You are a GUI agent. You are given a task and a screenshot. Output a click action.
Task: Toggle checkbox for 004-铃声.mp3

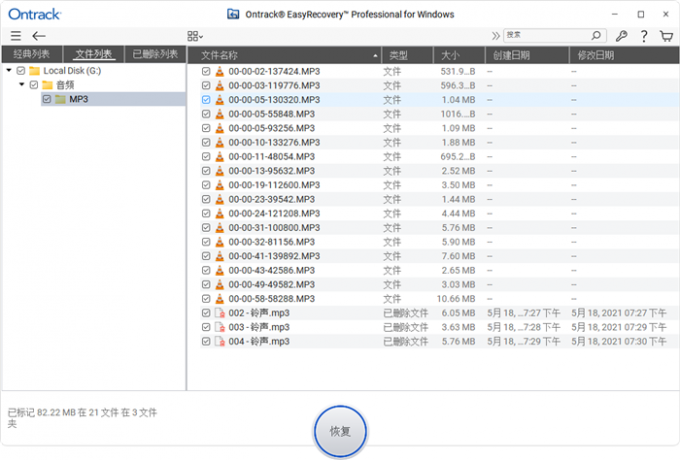206,342
